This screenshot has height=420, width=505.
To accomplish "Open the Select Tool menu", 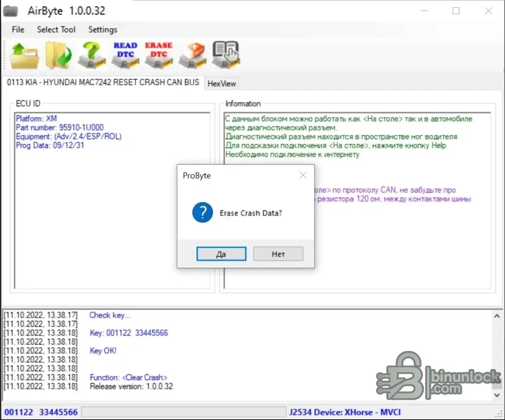I will pyautogui.click(x=56, y=29).
